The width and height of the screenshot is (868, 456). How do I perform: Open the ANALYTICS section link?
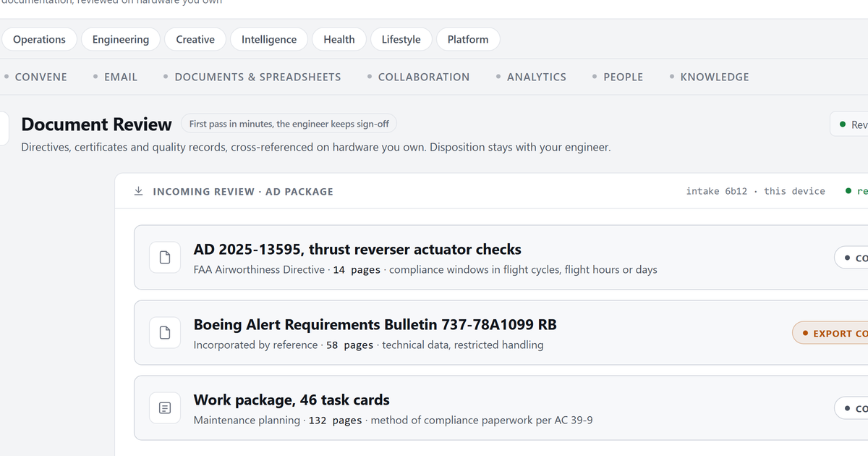531,77
